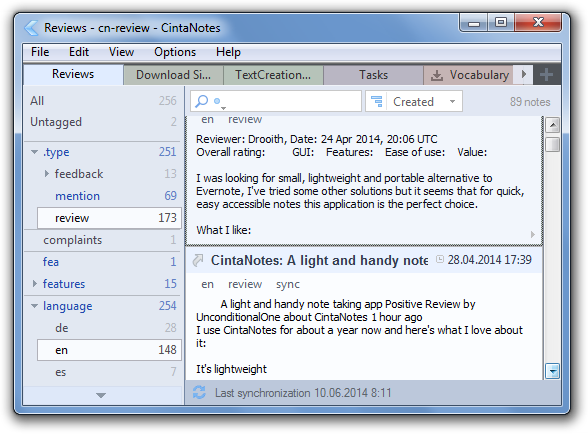Switch to the Tasks tab
This screenshot has height=434, width=588.
tap(373, 75)
